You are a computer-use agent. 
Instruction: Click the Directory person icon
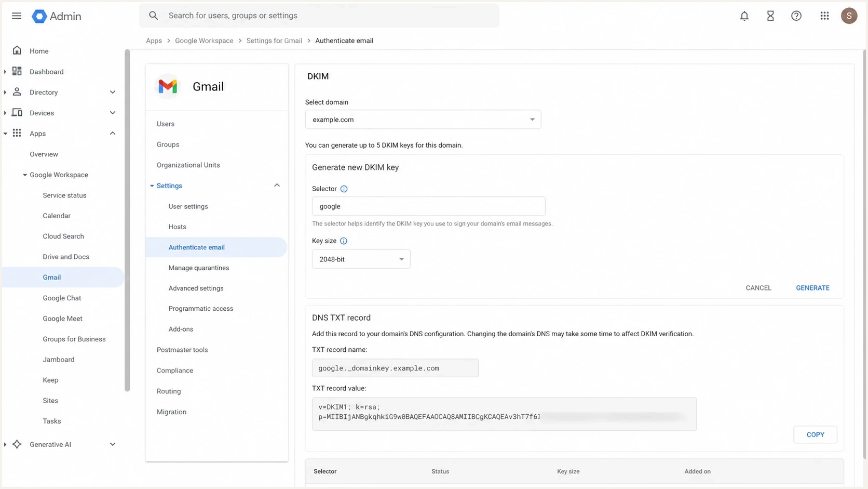click(17, 92)
